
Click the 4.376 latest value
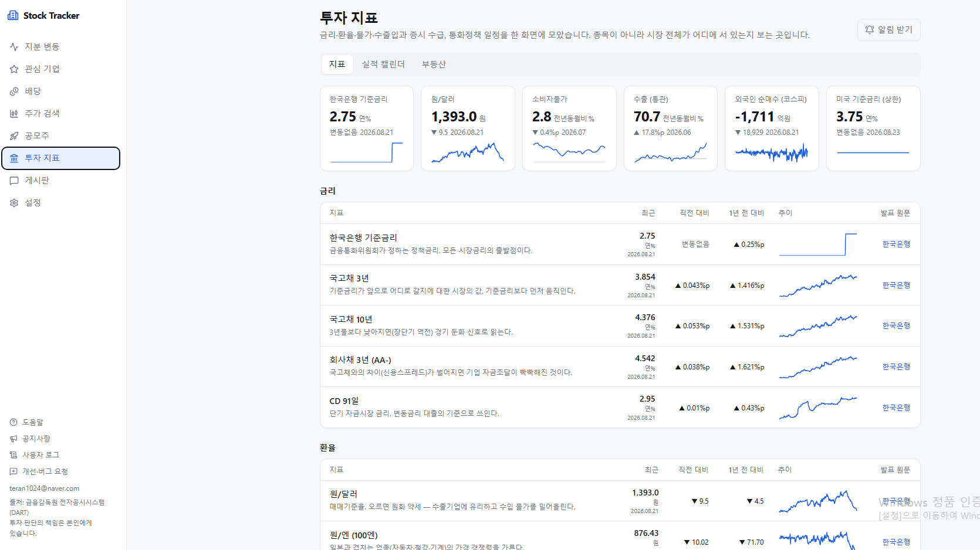(645, 317)
